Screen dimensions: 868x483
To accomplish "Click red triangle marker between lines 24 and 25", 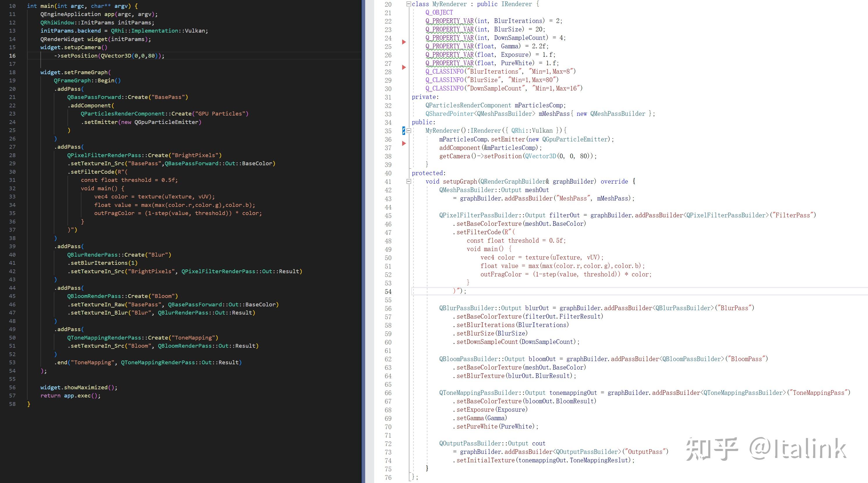I will point(404,42).
